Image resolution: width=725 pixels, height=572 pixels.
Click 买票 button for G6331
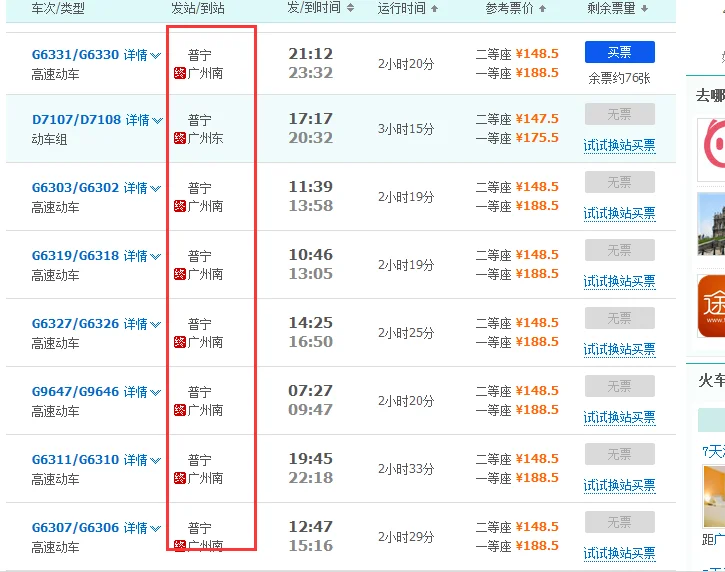pyautogui.click(x=620, y=52)
